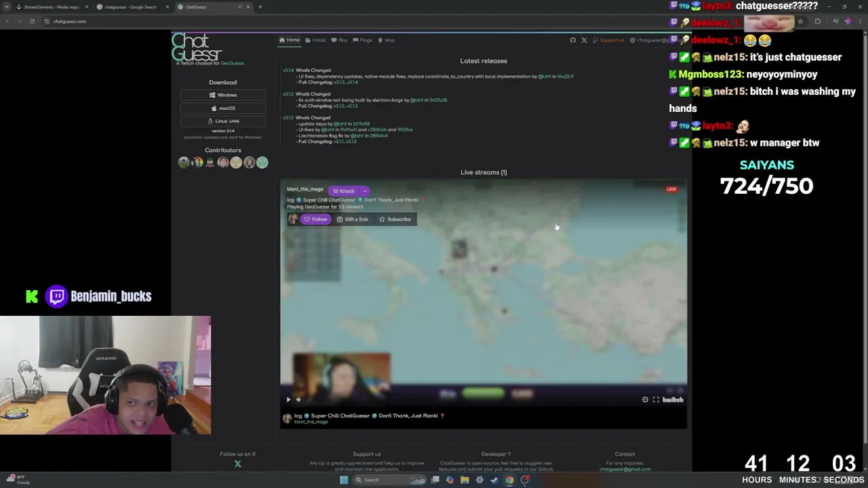Open the Flags page
Viewport: 868px width, 488px height.
click(362, 40)
